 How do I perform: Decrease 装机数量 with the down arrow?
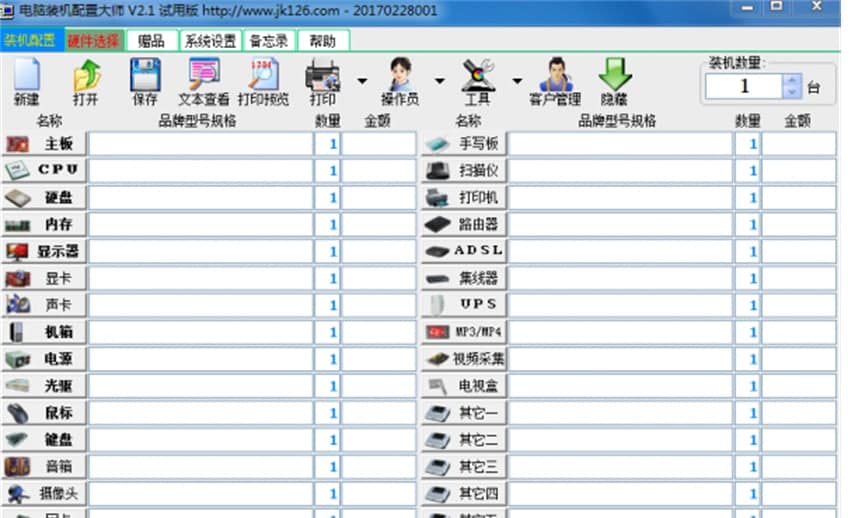792,92
